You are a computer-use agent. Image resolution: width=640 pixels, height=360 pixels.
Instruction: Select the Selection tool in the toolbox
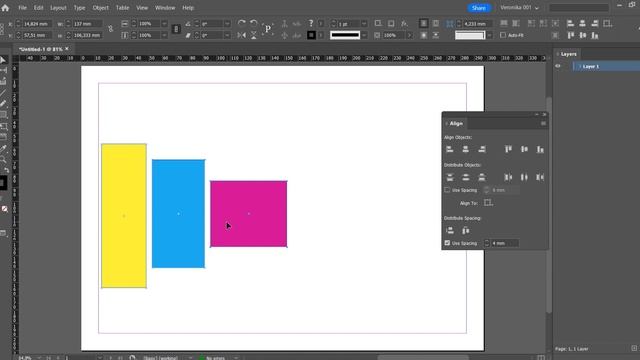click(3, 60)
